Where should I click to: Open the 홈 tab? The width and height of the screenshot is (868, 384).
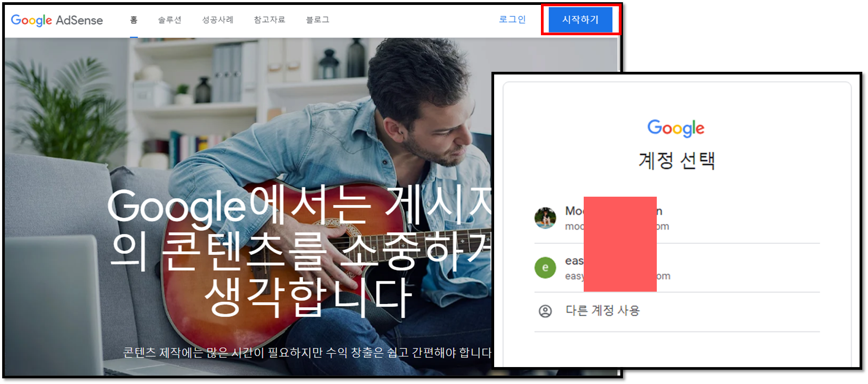134,20
